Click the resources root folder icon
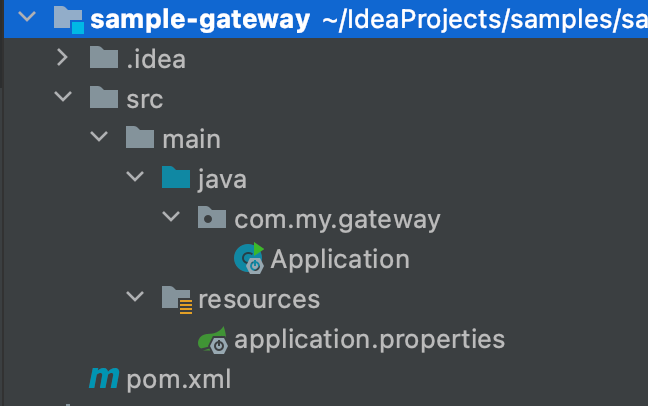The image size is (648, 406). tap(177, 300)
